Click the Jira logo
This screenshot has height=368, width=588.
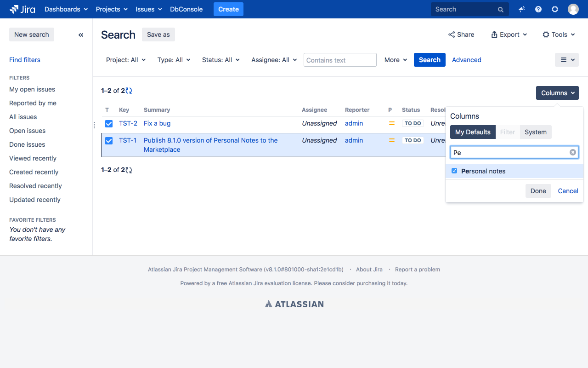(x=22, y=9)
